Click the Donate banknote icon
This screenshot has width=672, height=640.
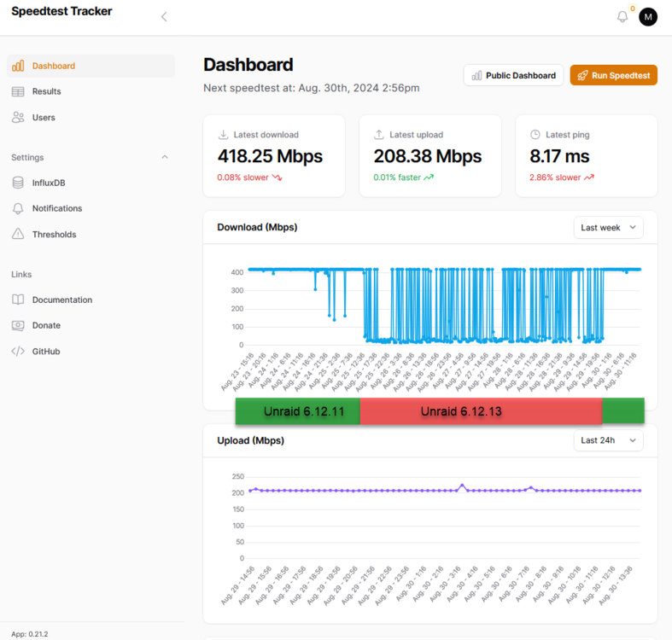pos(18,326)
